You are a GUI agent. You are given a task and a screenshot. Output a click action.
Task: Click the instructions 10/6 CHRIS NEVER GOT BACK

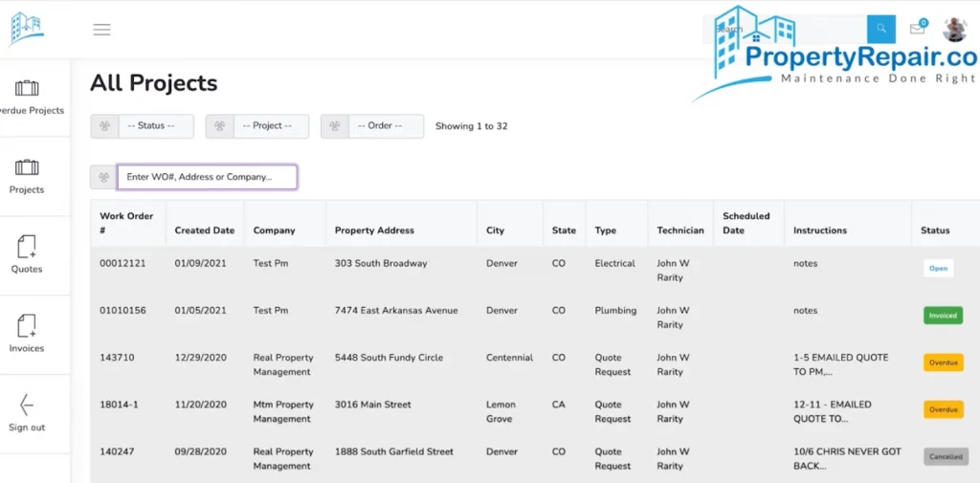[x=848, y=459]
